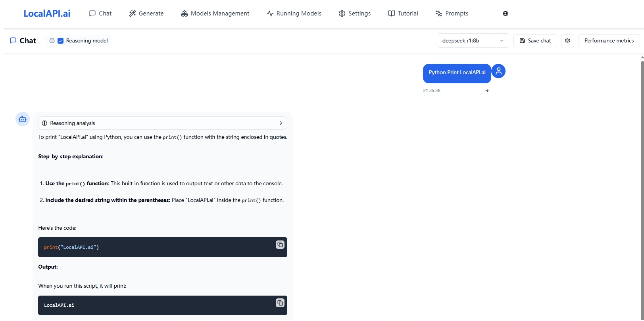Expand the Reasoning analysis section

pyautogui.click(x=163, y=123)
